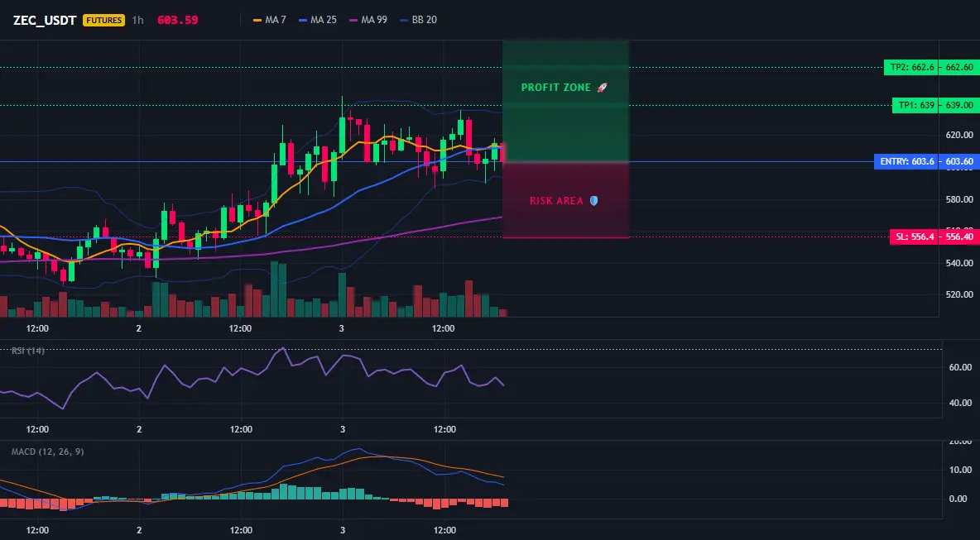Click the date 2 on RSI time axis

point(139,429)
